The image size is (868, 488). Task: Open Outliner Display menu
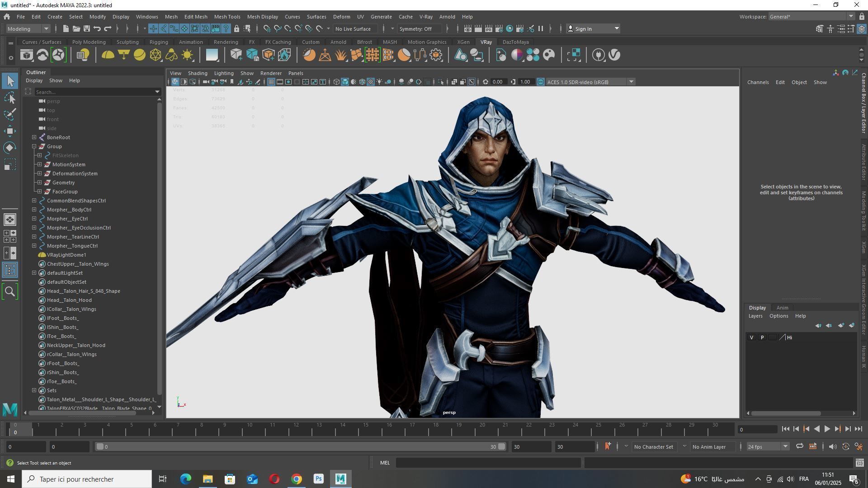pyautogui.click(x=34, y=80)
